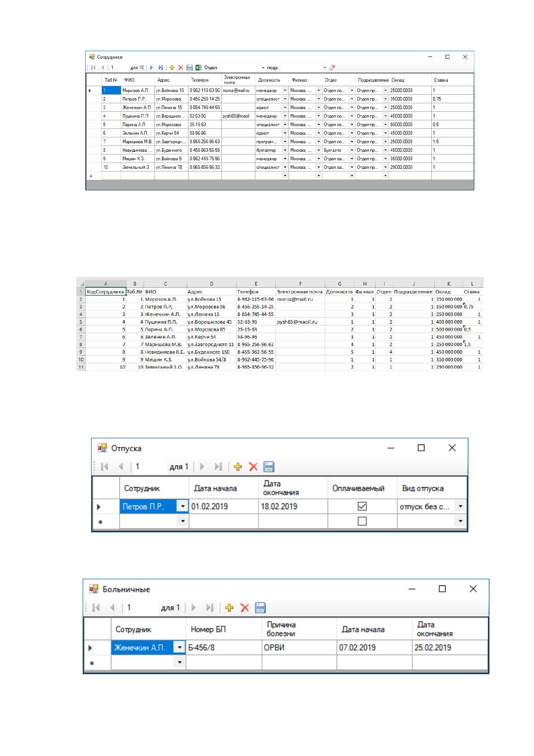Maximize the Сотрудники window
The image size is (534, 756).
coord(447,57)
